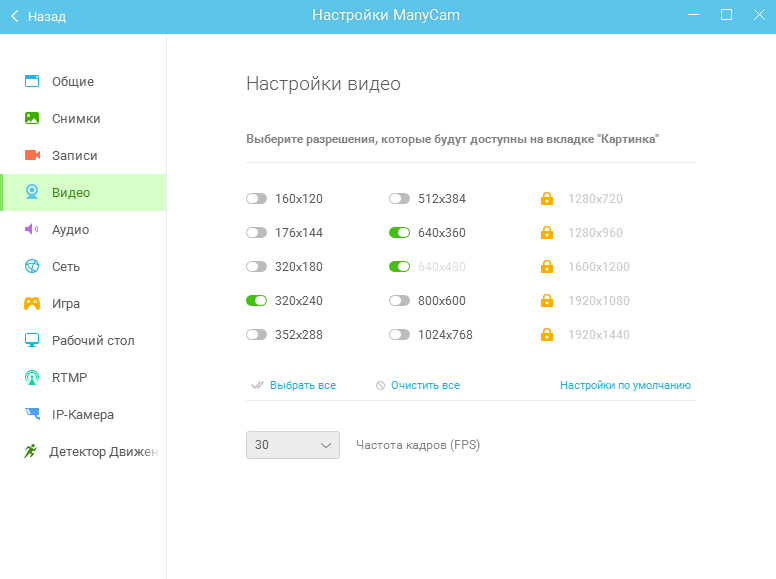This screenshot has width=776, height=579.
Task: Click the green Снимки picture icon
Action: pyautogui.click(x=32, y=118)
